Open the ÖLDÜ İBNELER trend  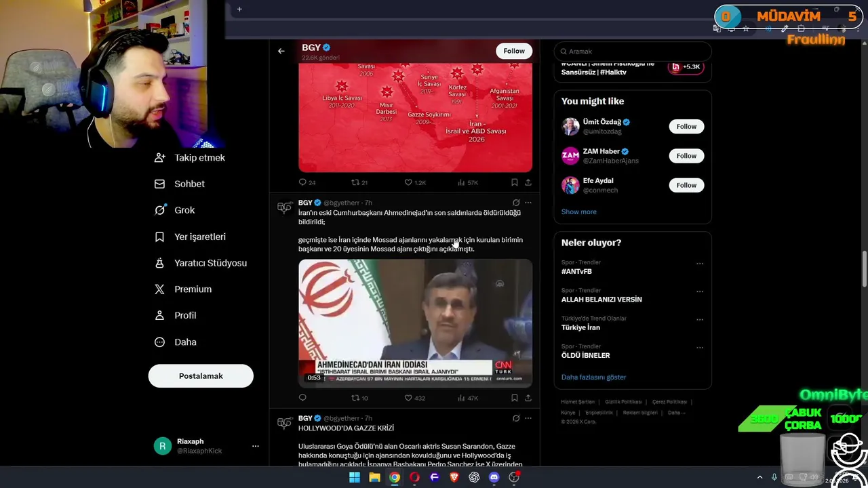coord(586,356)
